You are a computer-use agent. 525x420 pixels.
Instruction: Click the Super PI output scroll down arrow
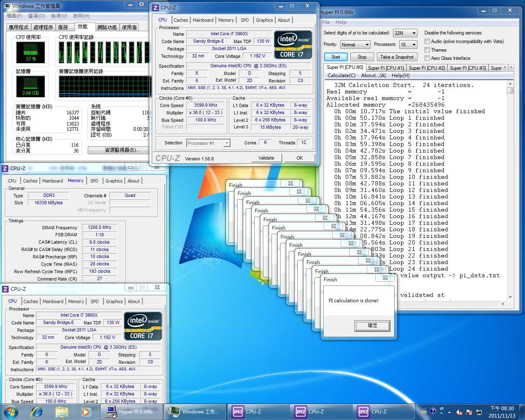coord(510,297)
